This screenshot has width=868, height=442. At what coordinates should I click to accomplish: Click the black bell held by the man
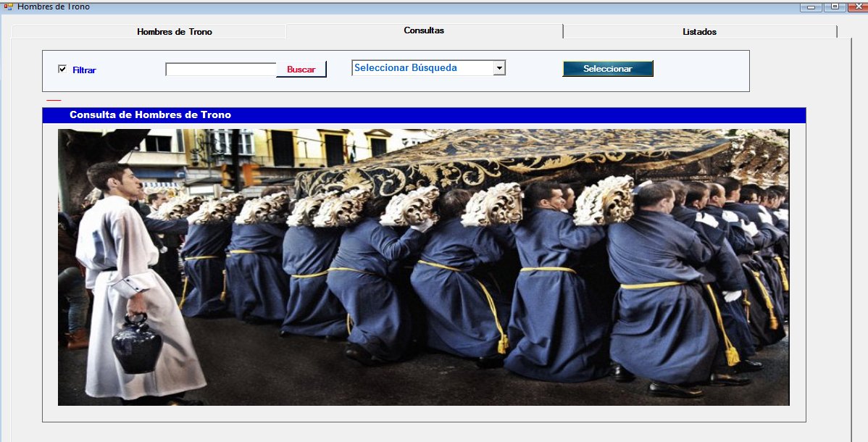136,345
